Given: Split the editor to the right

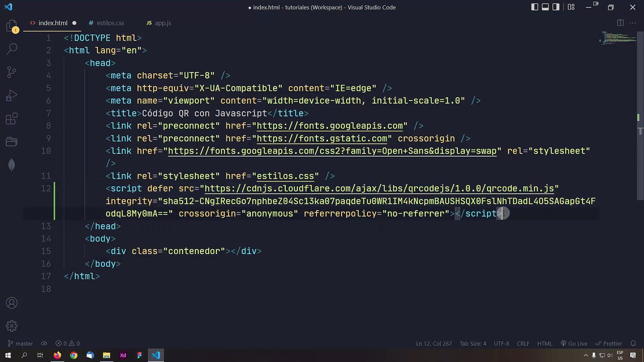Looking at the screenshot, I should (x=620, y=23).
